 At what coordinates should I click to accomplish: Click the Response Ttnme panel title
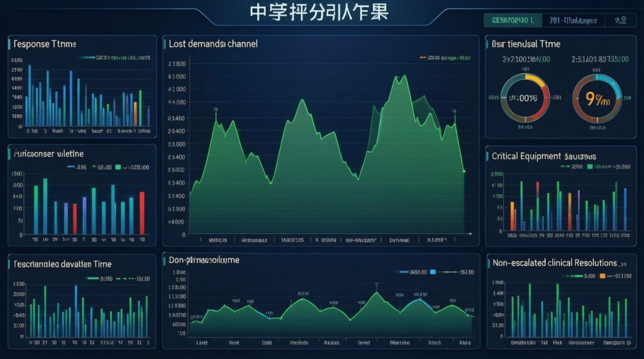(x=45, y=44)
